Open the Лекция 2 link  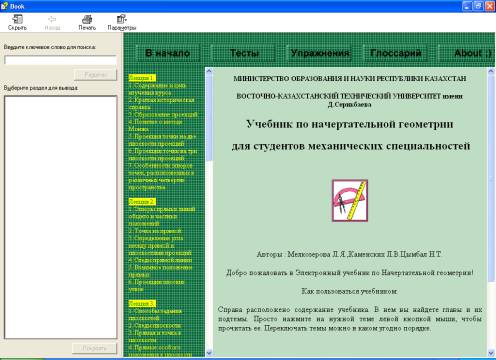(x=142, y=202)
